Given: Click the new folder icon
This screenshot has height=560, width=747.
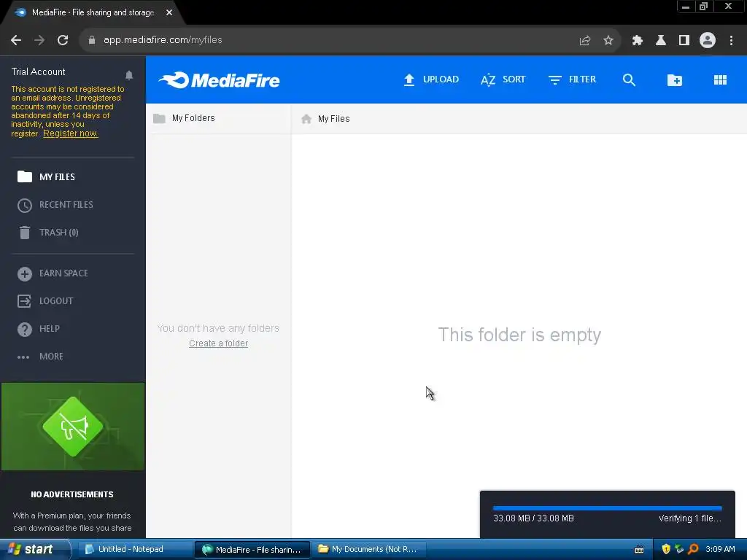Looking at the screenshot, I should (674, 80).
